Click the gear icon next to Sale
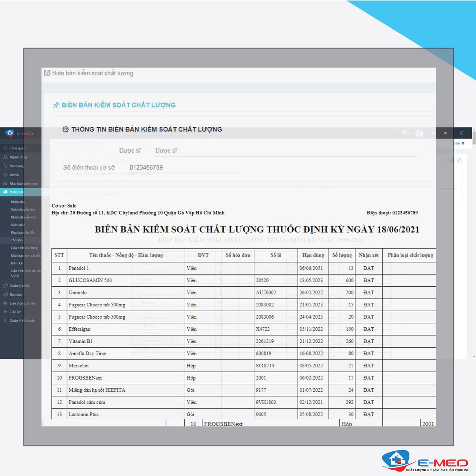Screen dimensions: 476x476 click(x=463, y=143)
